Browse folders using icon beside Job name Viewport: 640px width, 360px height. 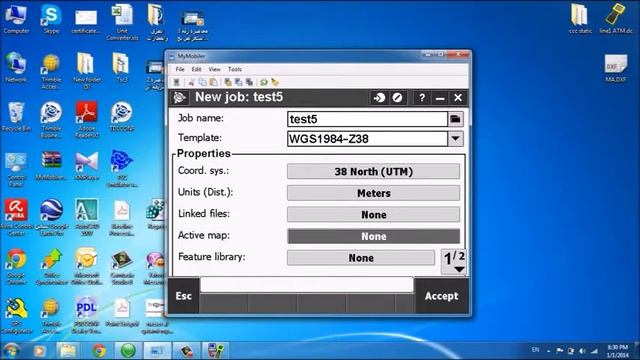click(x=456, y=119)
